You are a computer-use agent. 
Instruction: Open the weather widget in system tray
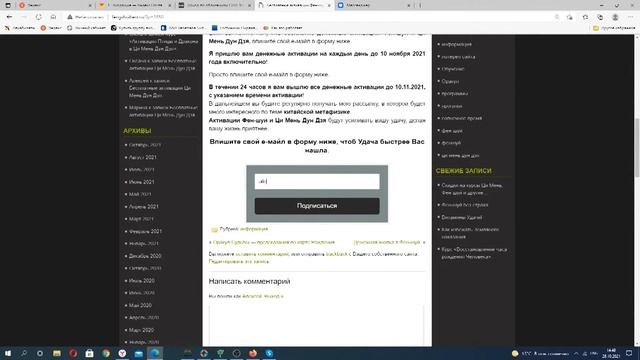click(x=541, y=353)
